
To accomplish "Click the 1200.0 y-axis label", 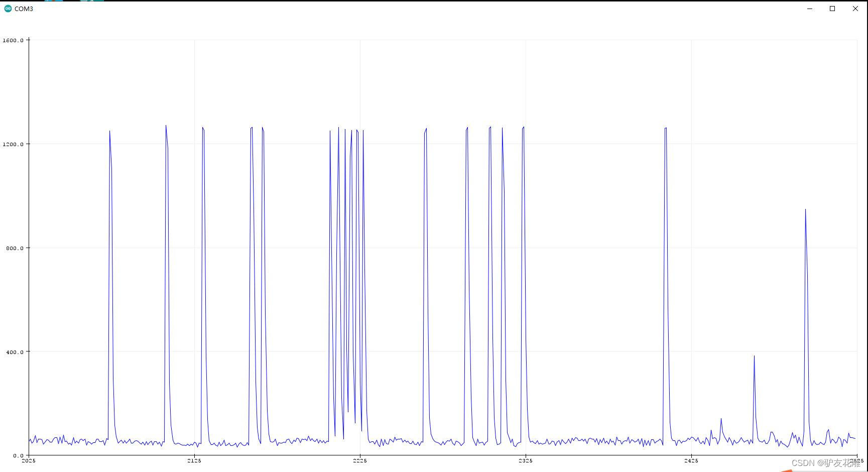I will pyautogui.click(x=13, y=144).
